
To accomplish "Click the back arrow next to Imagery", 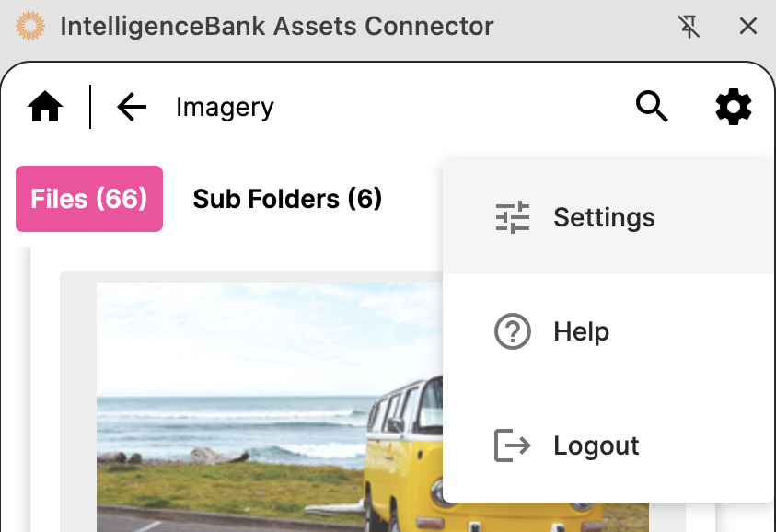I will click(x=131, y=107).
